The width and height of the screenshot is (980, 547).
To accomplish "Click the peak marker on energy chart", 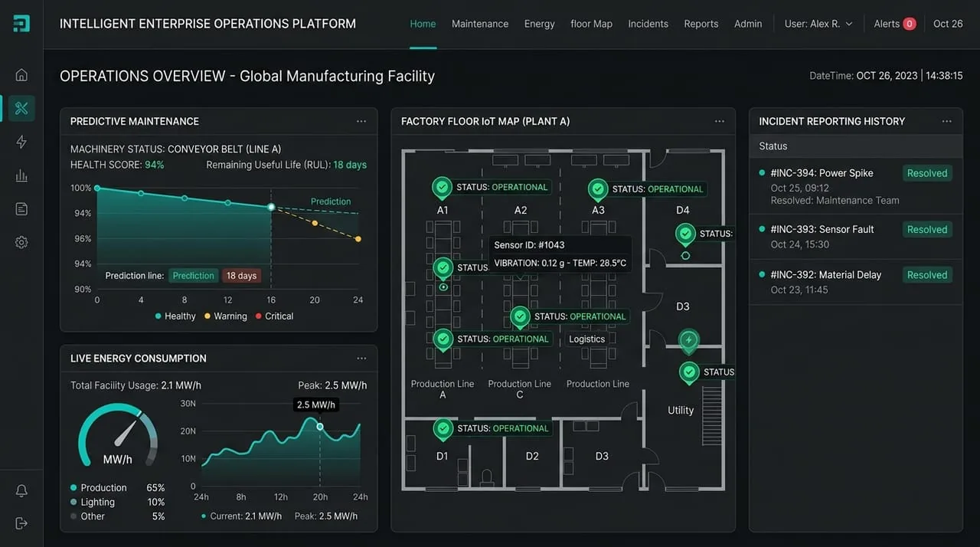I will click(x=320, y=427).
